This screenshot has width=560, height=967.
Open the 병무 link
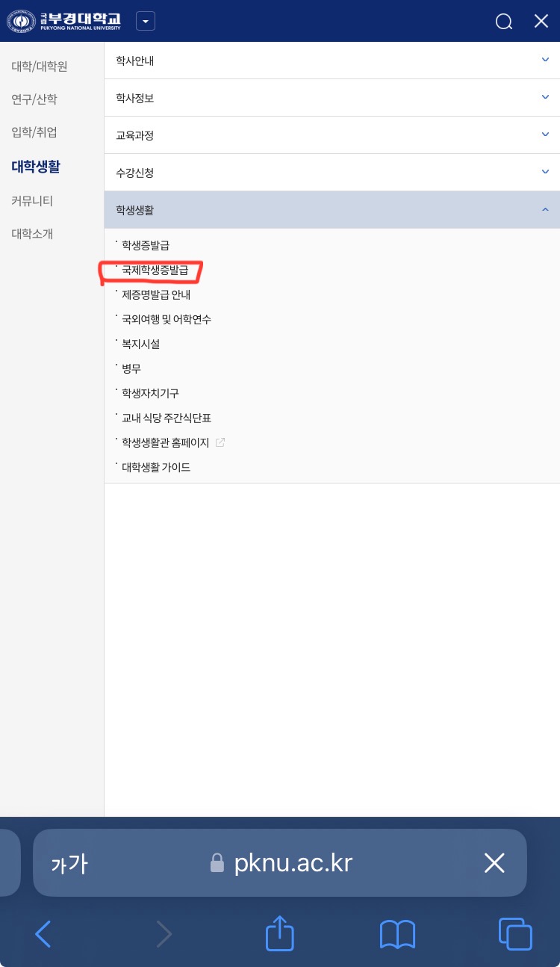[x=131, y=368]
